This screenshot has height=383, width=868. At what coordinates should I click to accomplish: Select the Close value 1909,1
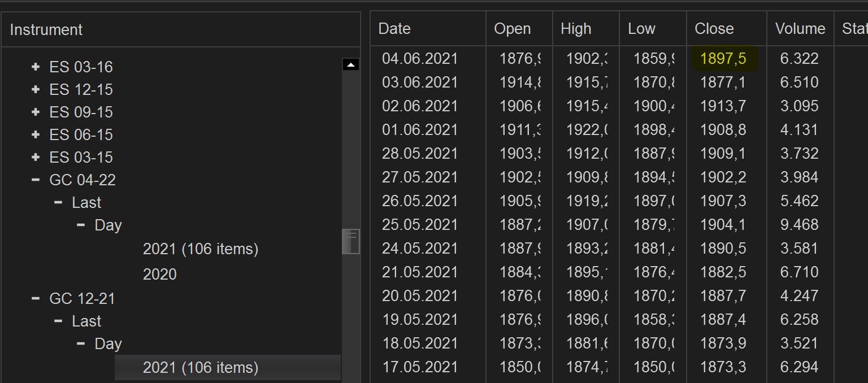723,154
